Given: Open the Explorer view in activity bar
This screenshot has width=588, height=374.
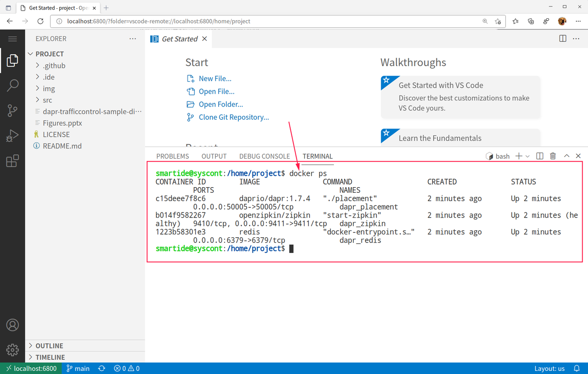Looking at the screenshot, I should 12,60.
